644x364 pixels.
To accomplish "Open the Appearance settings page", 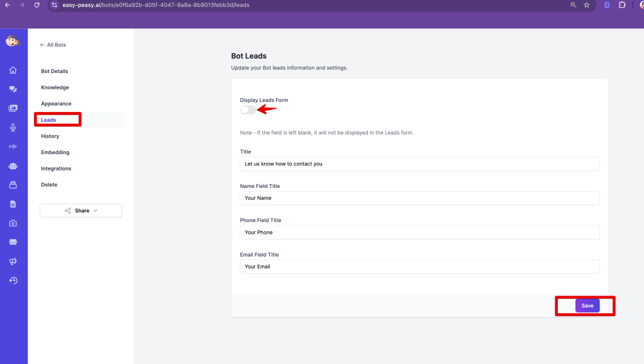I will (x=56, y=104).
